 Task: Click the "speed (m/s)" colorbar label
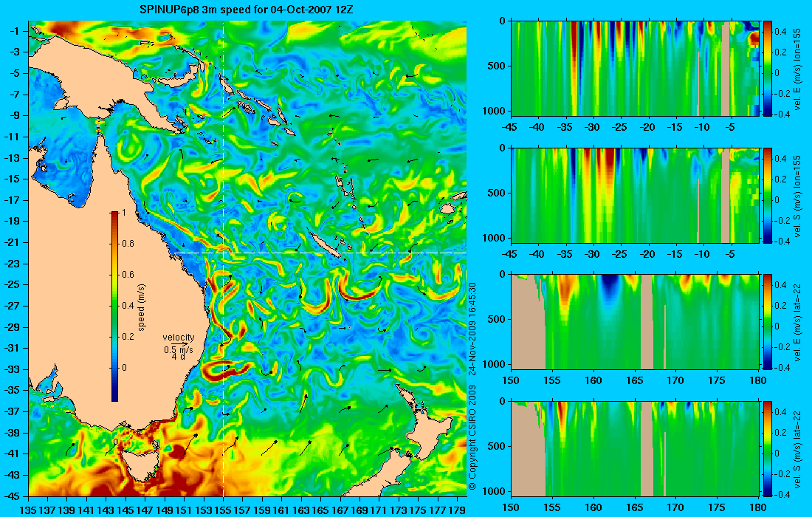[x=142, y=307]
